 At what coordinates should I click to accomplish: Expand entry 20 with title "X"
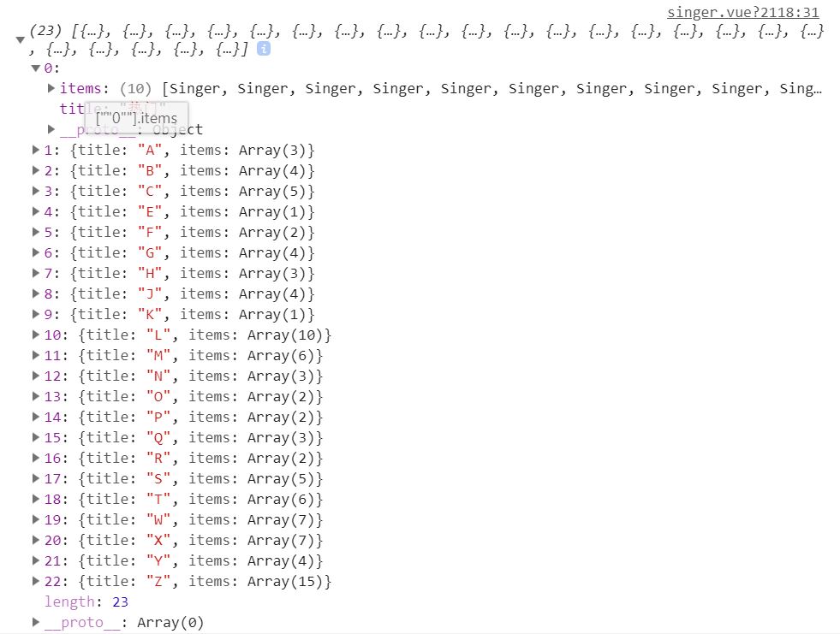click(36, 540)
